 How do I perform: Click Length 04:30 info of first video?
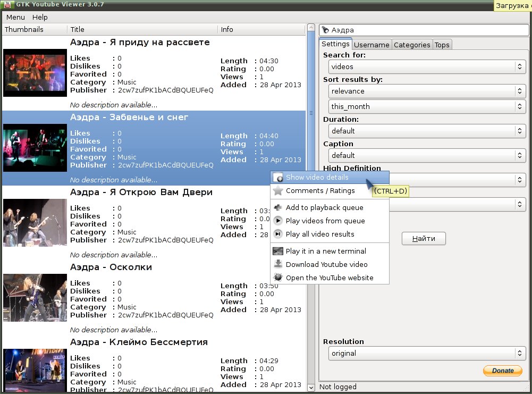tap(249, 61)
